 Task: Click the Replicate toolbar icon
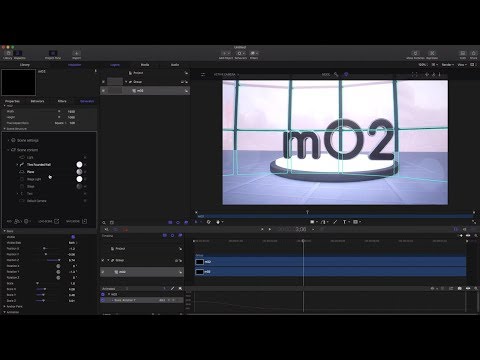coord(432,53)
